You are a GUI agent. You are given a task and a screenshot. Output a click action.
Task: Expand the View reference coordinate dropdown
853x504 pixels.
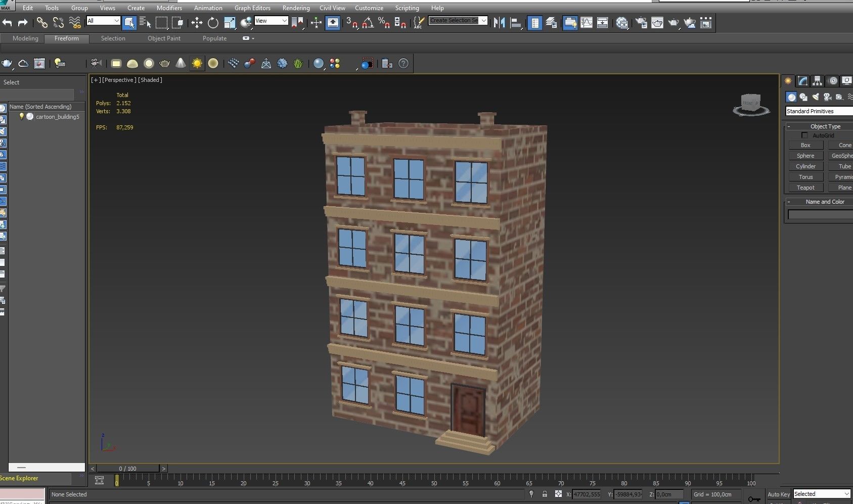click(284, 21)
